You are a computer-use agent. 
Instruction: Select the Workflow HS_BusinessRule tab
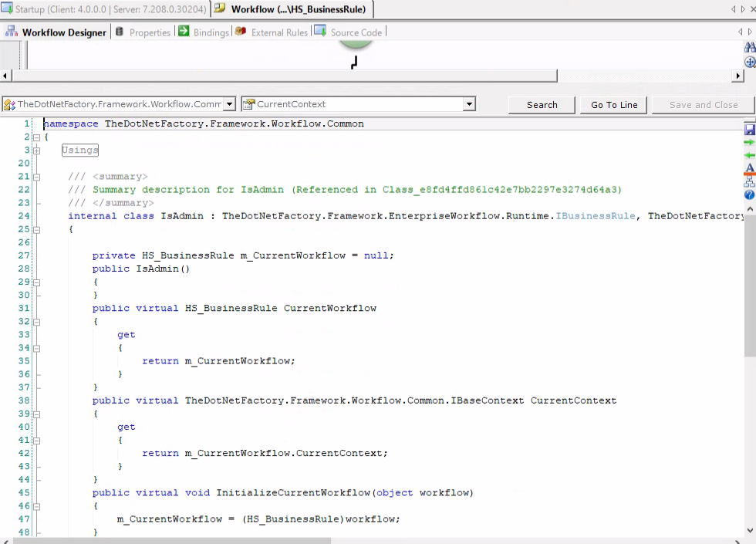[x=292, y=8]
